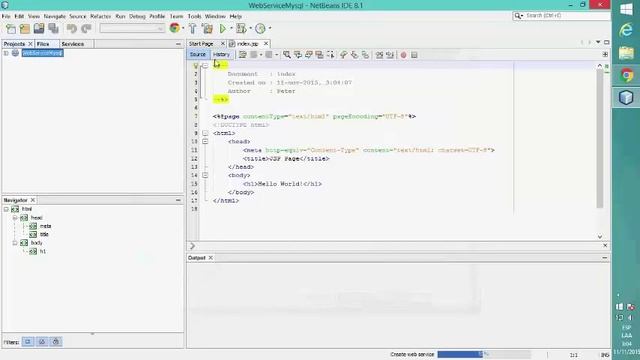
Task: Click the New File toolbar icon
Action: pos(11,29)
